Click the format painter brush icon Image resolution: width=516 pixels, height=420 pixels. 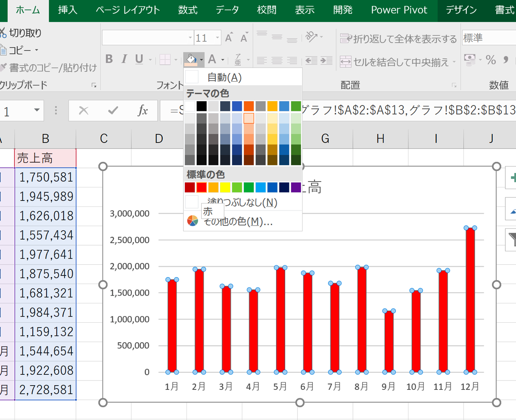click(3, 67)
